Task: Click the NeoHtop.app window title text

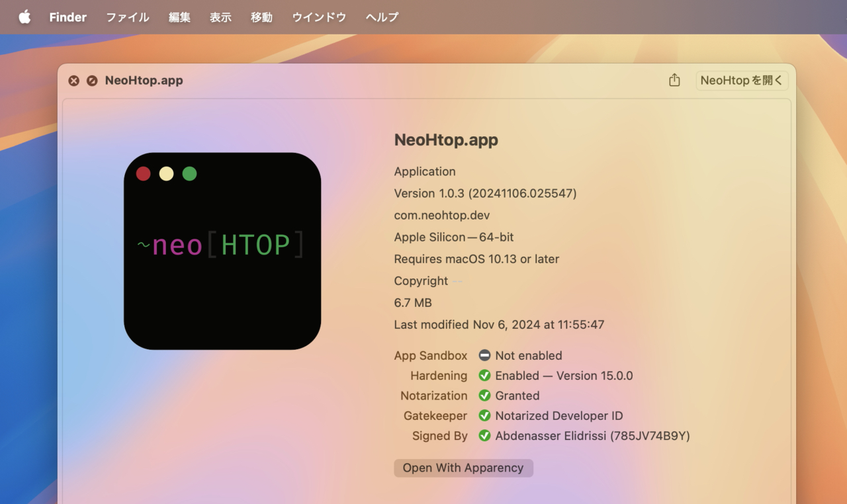Action: pyautogui.click(x=144, y=81)
